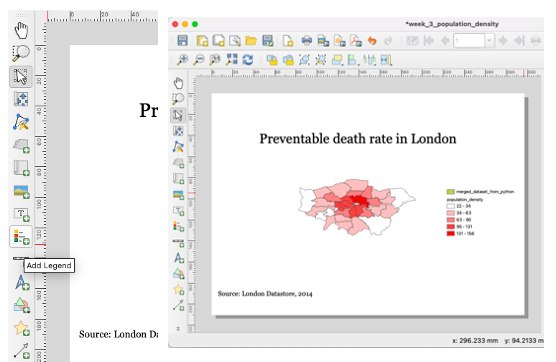
Task: Expand the toolbox overflow chevron at bottom
Action: coord(178,329)
